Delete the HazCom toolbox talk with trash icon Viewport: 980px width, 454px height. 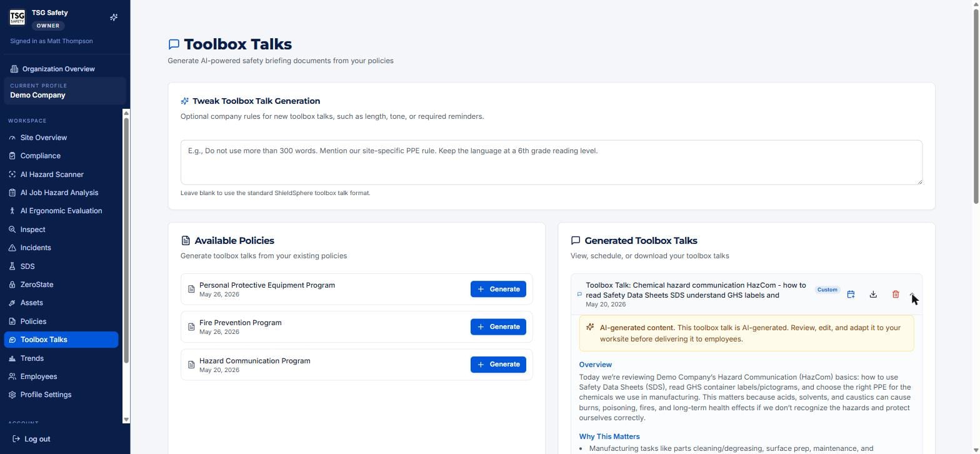(896, 295)
